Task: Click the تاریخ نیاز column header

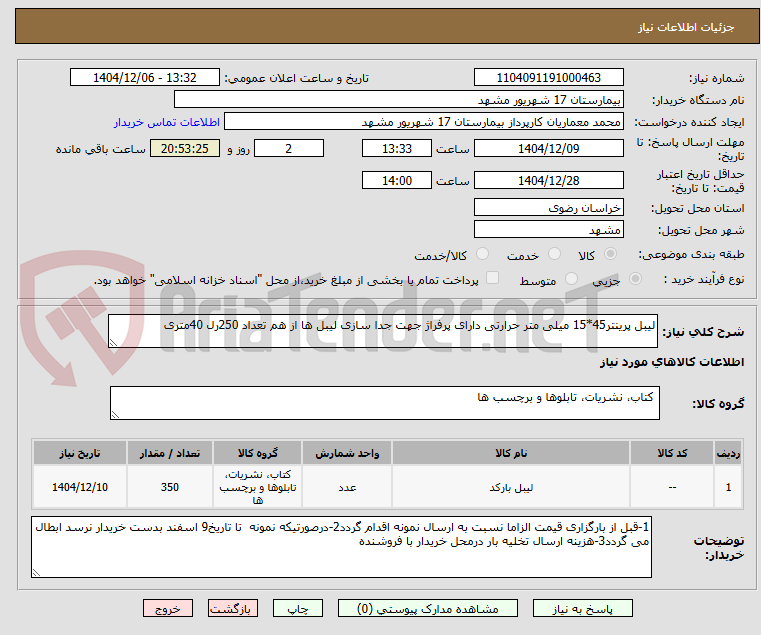Action: click(80, 453)
